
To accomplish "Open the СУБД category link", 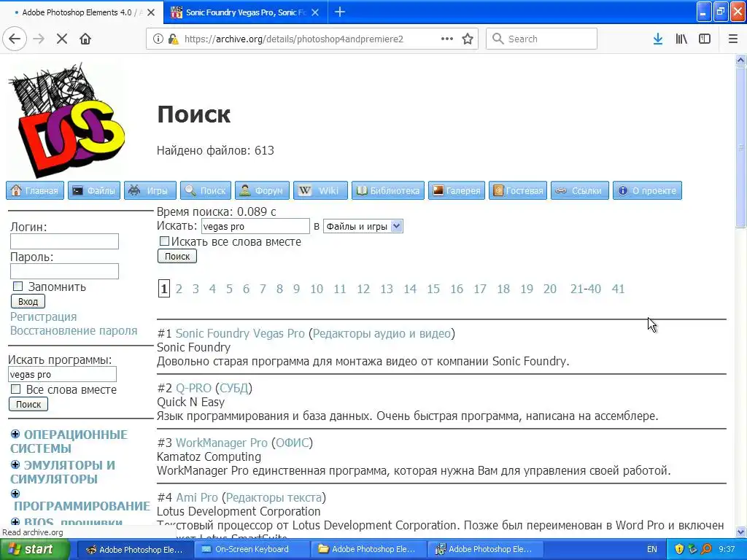I will [234, 388].
